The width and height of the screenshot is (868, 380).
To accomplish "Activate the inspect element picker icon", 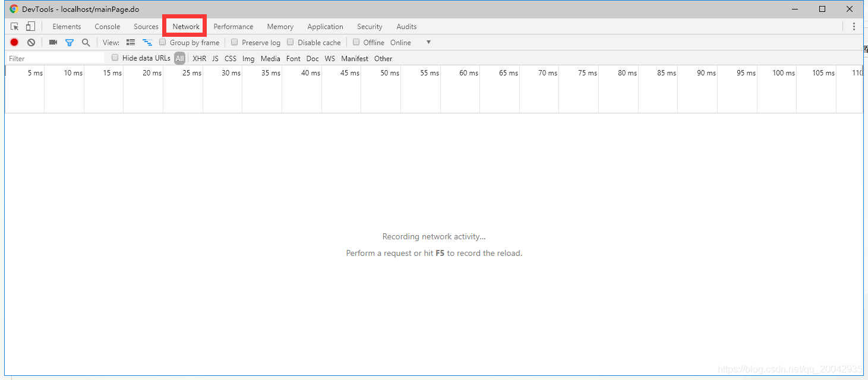I will (x=15, y=26).
